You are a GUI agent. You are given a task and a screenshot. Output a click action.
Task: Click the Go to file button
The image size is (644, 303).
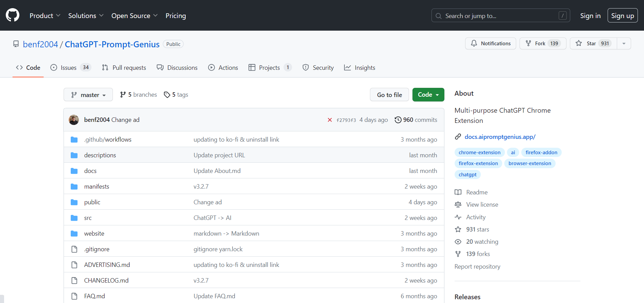tap(389, 95)
